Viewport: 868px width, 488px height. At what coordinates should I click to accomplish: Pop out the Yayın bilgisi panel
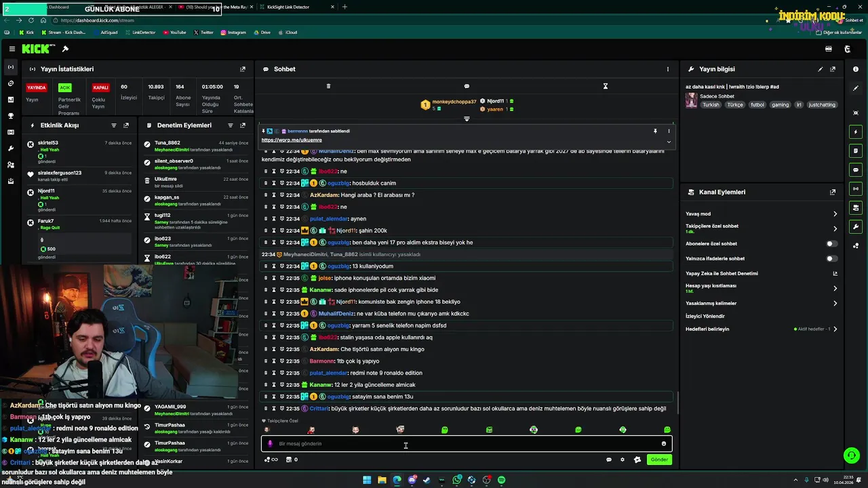click(x=833, y=69)
